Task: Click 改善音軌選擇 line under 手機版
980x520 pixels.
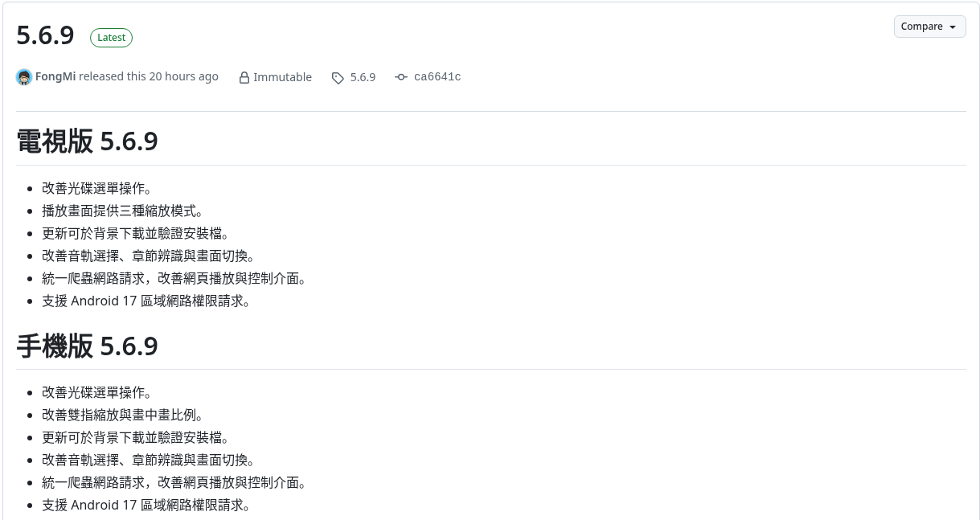Action: click(x=149, y=460)
